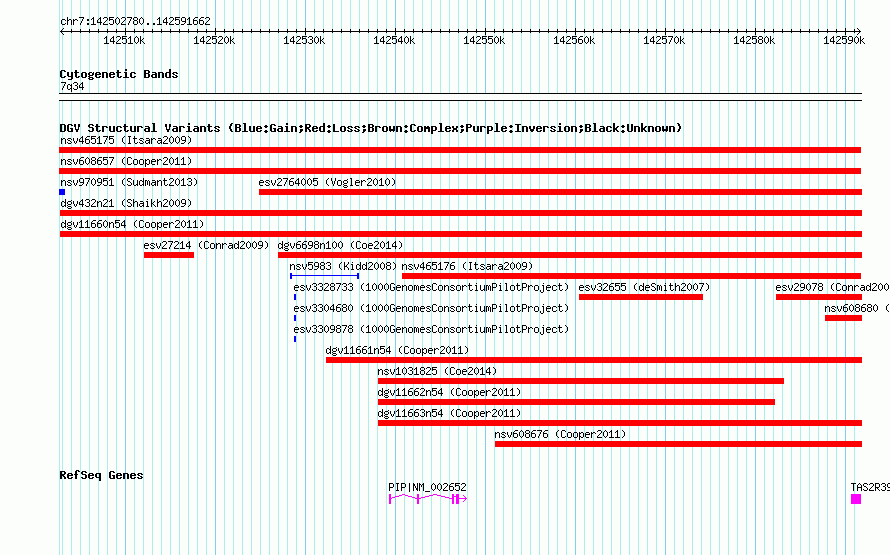Click the 142580k ruler tick label
890x555 pixels.
(754, 40)
